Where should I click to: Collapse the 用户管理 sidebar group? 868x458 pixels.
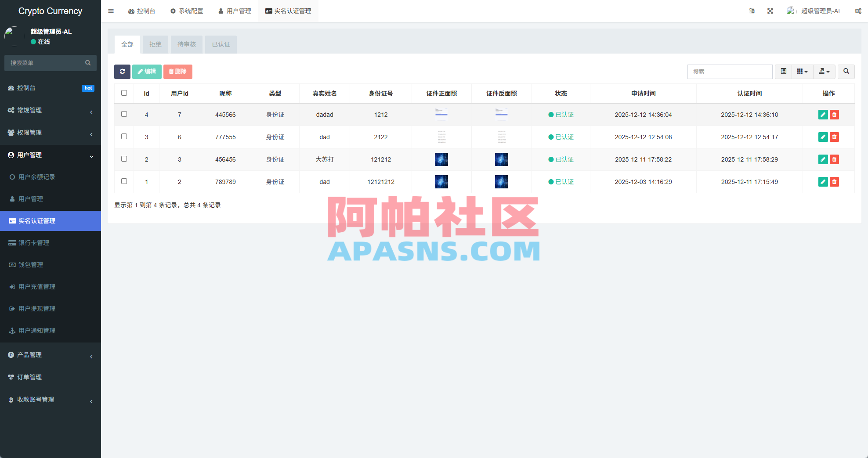click(x=51, y=155)
